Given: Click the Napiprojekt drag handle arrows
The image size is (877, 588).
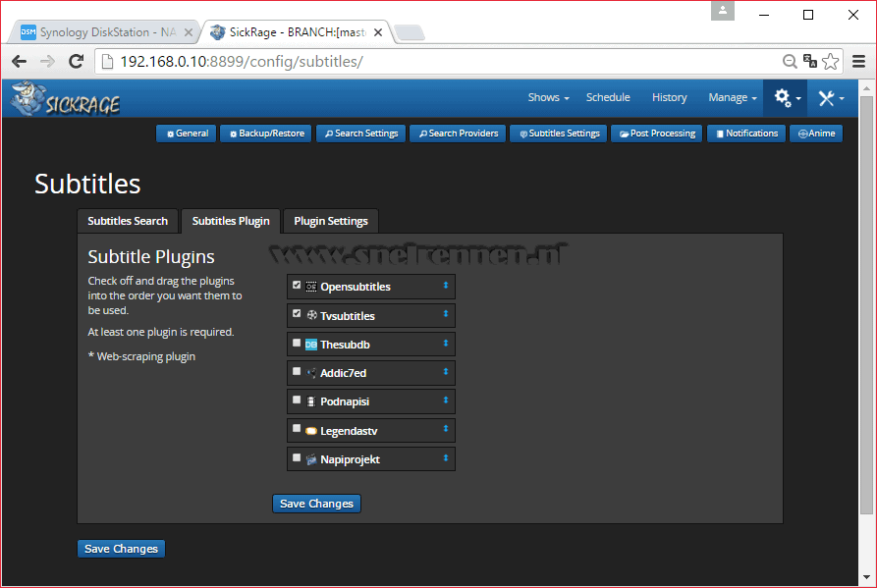Looking at the screenshot, I should pos(446,457).
